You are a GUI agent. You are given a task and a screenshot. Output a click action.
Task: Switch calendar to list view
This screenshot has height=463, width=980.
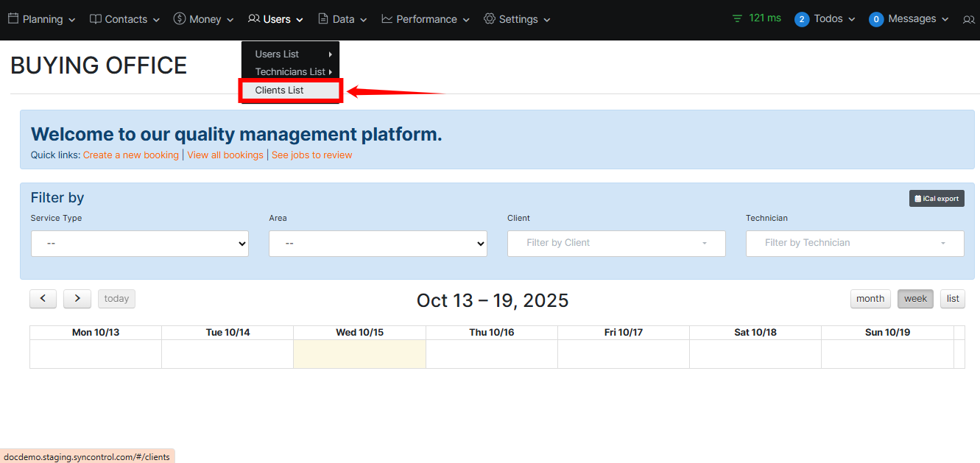pyautogui.click(x=953, y=299)
